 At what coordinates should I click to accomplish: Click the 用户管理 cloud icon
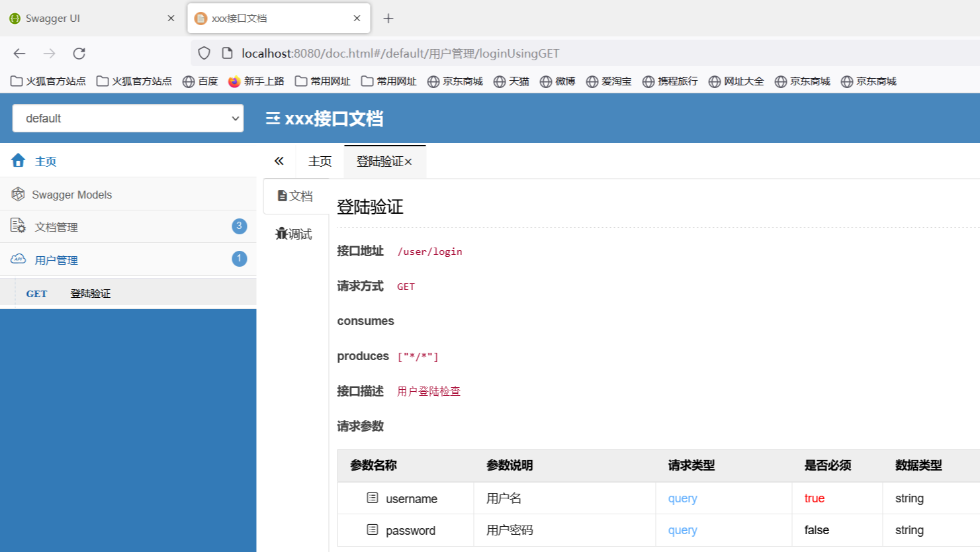pos(18,259)
